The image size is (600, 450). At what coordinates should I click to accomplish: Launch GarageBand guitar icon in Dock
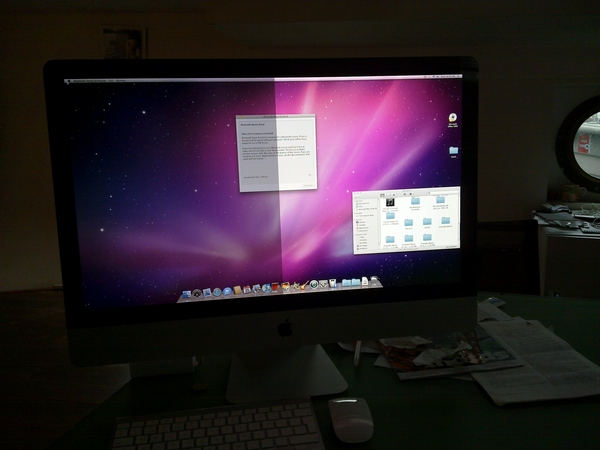tap(304, 285)
